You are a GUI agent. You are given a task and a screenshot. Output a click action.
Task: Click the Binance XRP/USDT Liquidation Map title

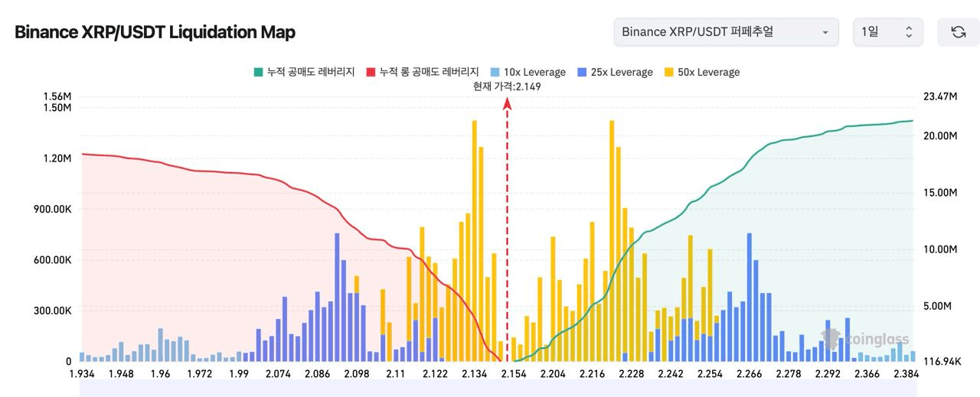(155, 32)
